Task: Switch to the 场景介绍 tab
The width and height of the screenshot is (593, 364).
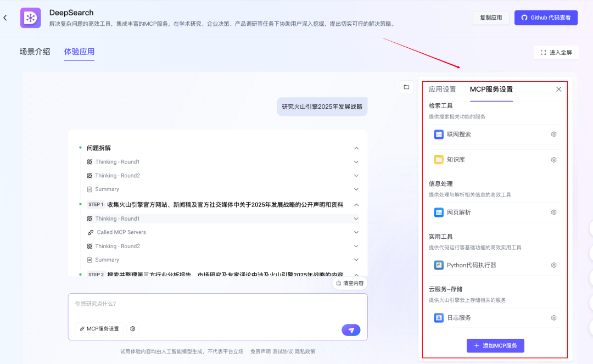Action: [x=35, y=52]
